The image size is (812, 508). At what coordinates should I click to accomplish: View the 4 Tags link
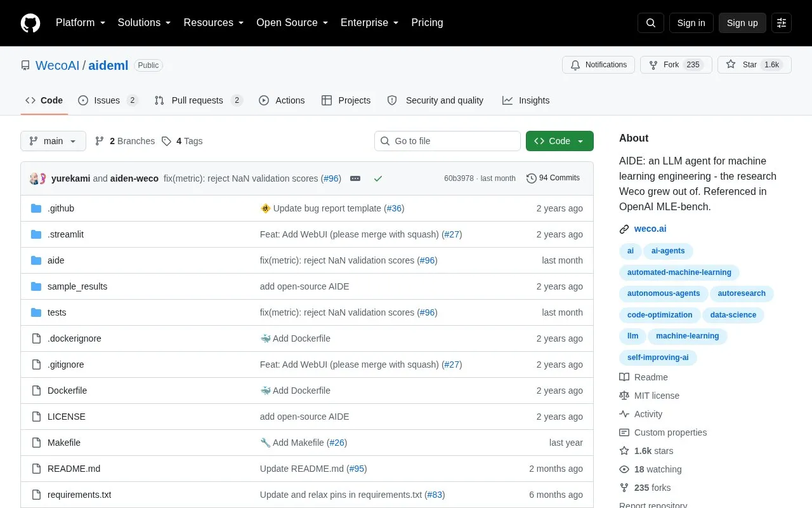pyautogui.click(x=182, y=141)
